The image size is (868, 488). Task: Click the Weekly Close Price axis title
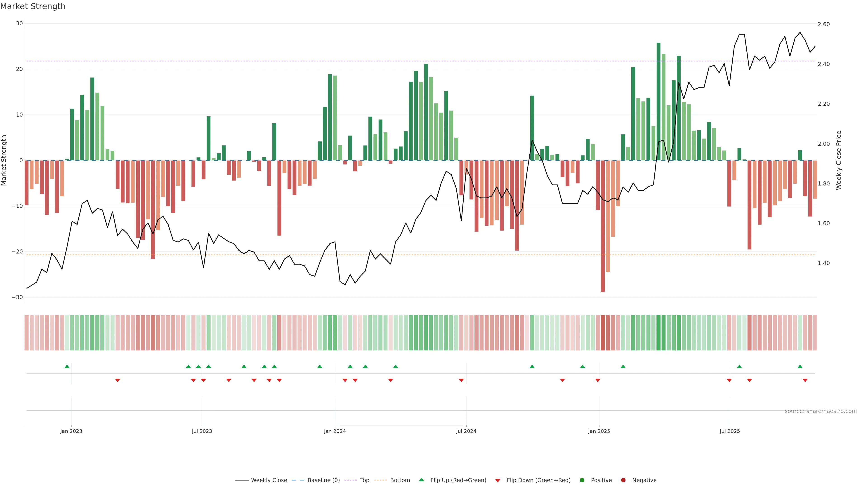tap(839, 160)
